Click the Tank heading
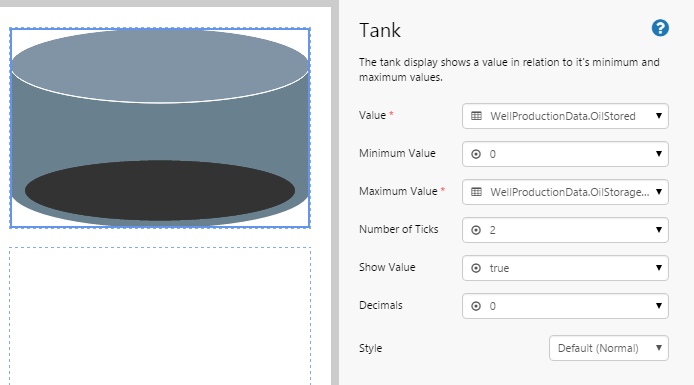 (380, 31)
